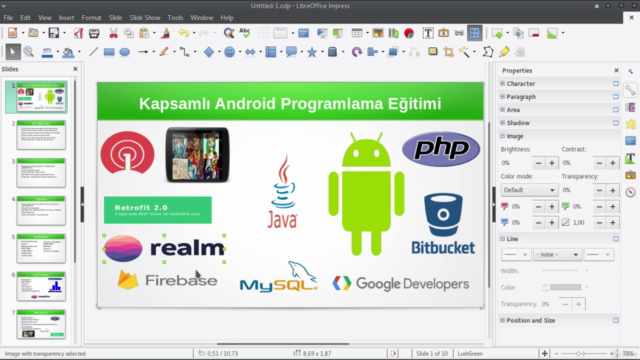The height and width of the screenshot is (360, 640).
Task: Click the Cut scissors icon
Action: (x=113, y=33)
